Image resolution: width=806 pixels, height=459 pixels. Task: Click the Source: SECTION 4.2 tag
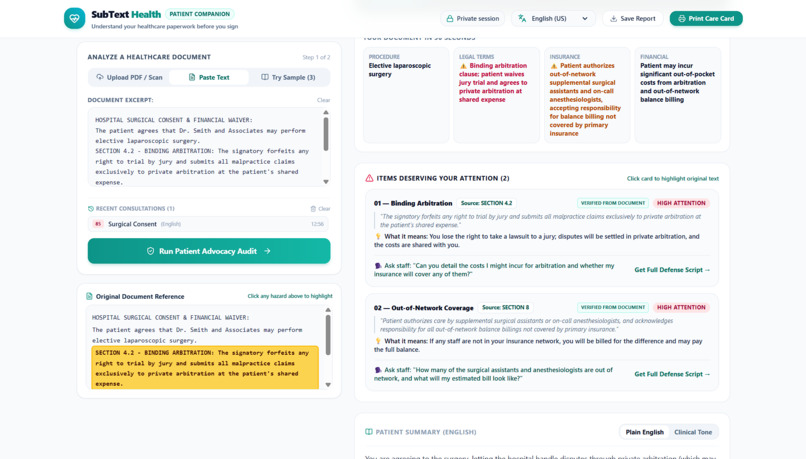click(486, 203)
